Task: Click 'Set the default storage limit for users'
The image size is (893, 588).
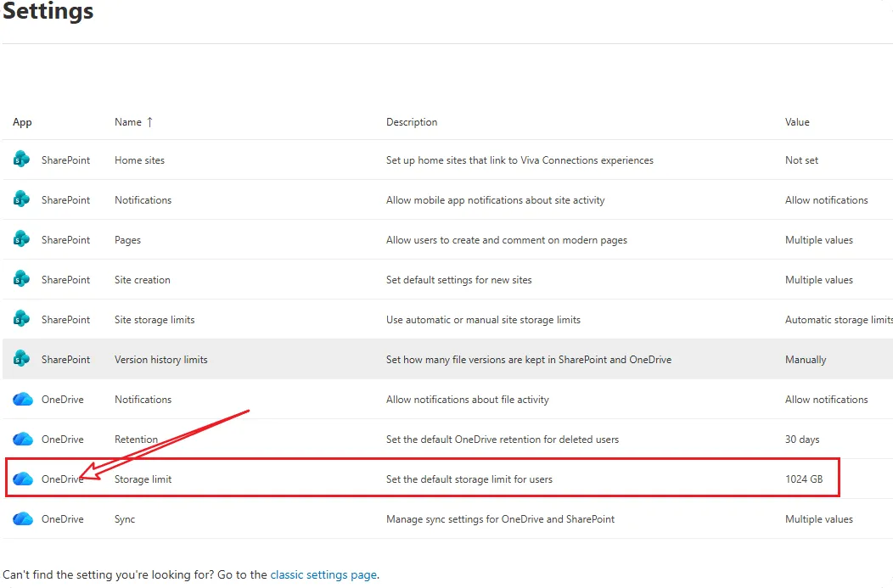Action: pyautogui.click(x=469, y=479)
